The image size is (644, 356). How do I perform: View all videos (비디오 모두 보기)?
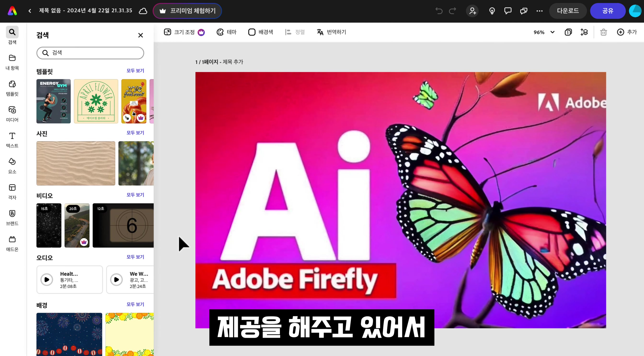pos(135,195)
